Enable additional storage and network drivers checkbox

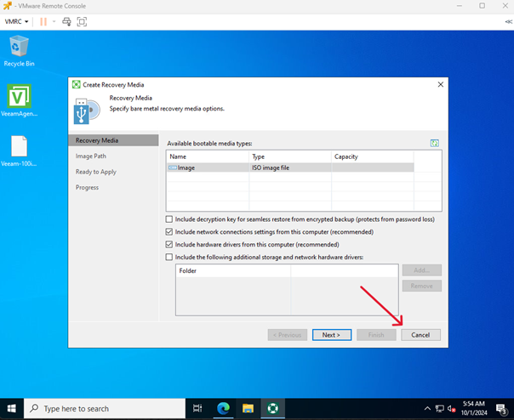tap(168, 257)
